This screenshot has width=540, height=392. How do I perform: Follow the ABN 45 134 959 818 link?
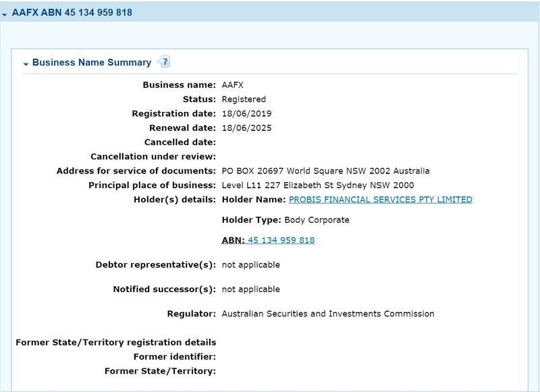tap(281, 240)
